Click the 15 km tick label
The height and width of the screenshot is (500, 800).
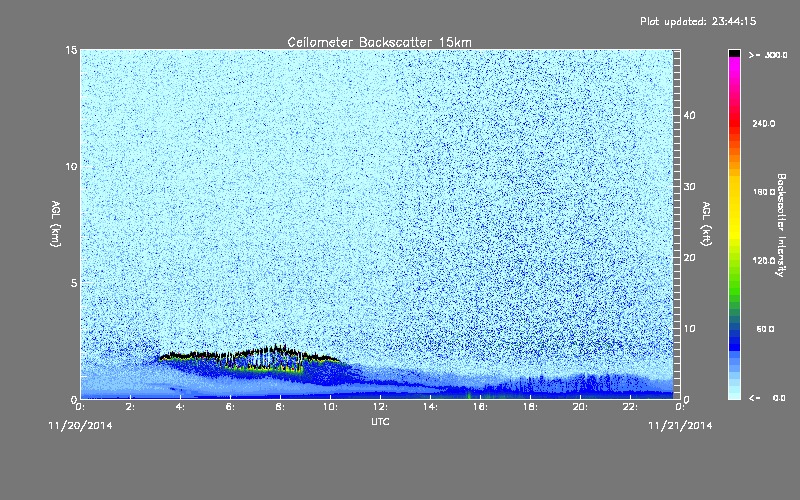[71, 50]
